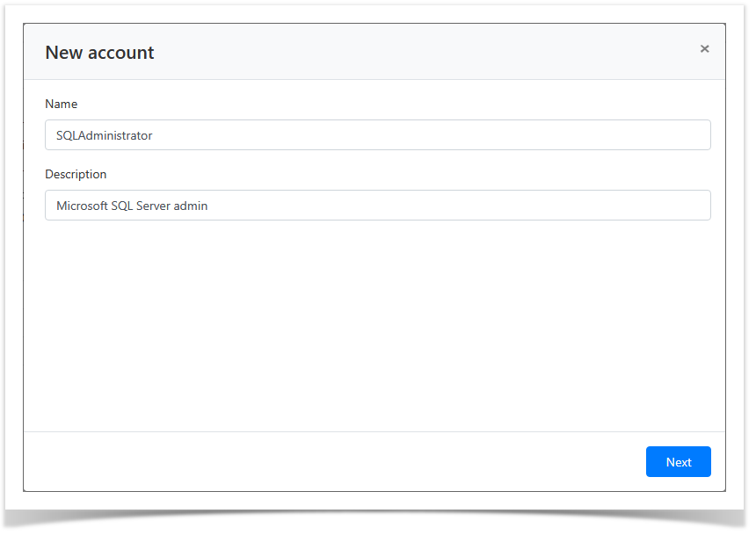Focus the Name input field
Screen dimensions: 756x535
[x=377, y=135]
